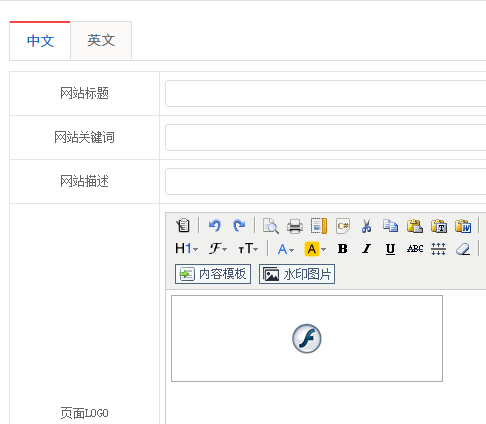Screen dimensions: 486x424
Task: Click the paste as plain text icon
Action: pyautogui.click(x=439, y=226)
